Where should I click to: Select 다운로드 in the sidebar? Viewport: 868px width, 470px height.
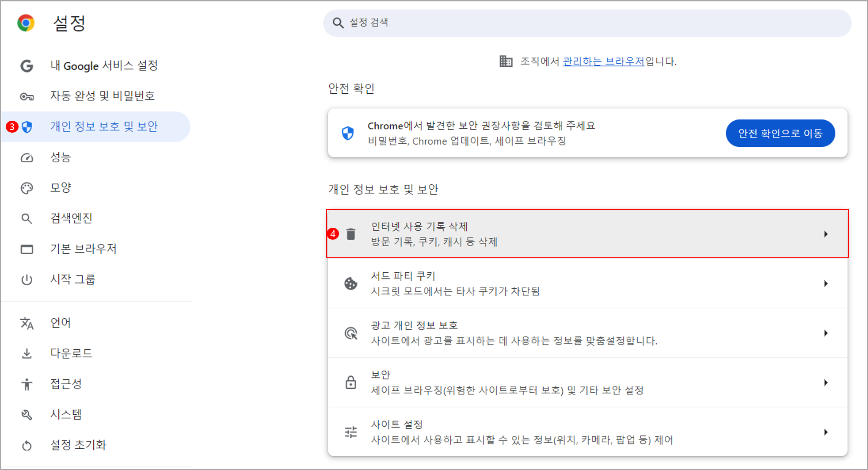click(x=71, y=353)
